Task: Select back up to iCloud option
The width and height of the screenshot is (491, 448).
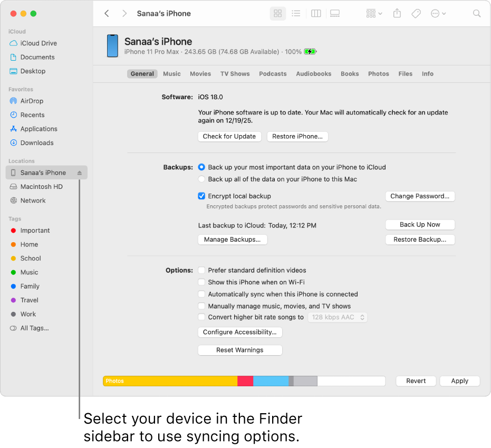Action: [201, 167]
